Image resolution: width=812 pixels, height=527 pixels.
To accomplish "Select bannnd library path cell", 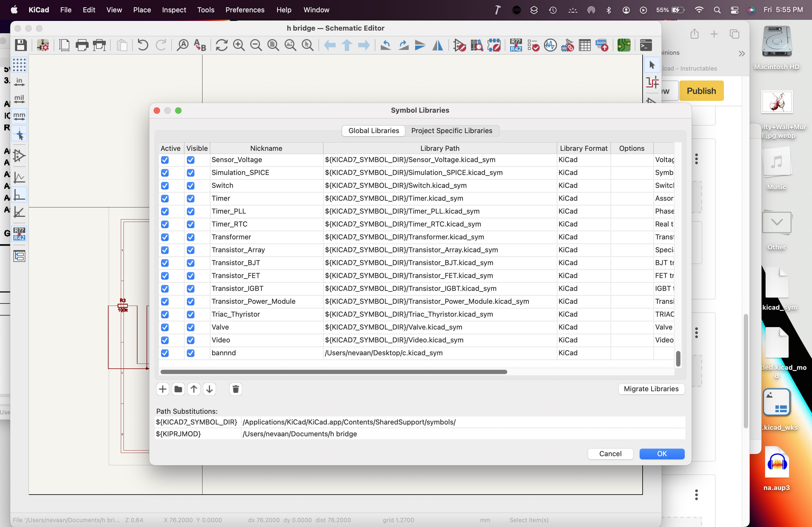I will [x=440, y=353].
